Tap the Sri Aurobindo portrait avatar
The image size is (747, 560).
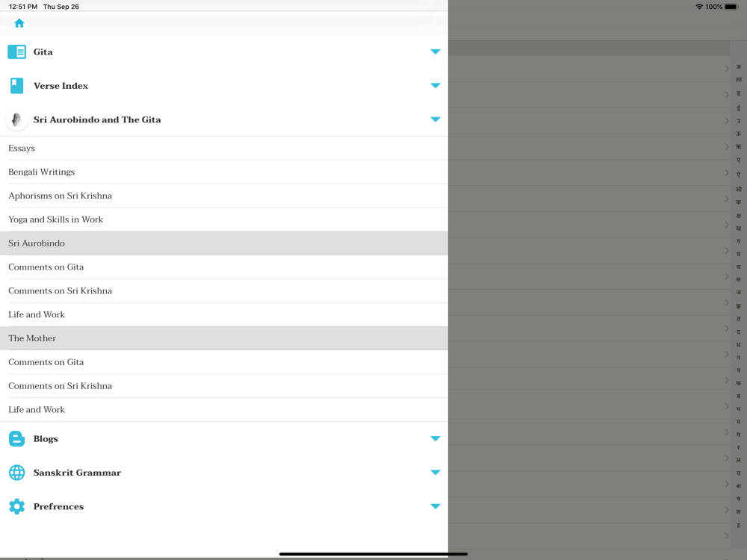coord(16,119)
